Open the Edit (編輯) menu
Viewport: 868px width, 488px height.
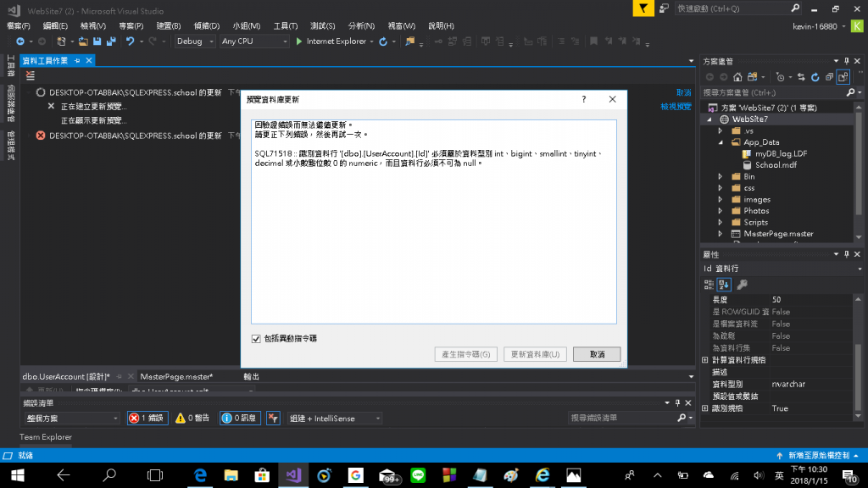(55, 26)
